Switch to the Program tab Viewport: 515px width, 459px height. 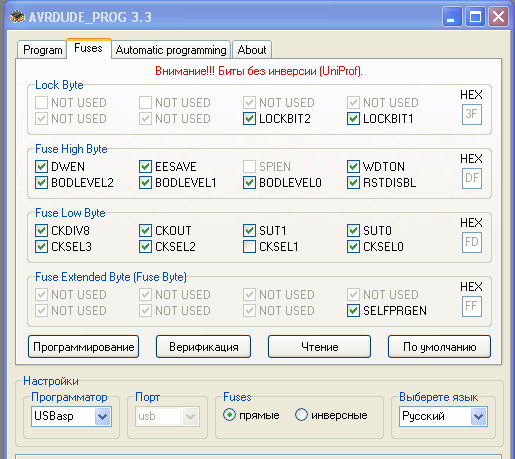pos(42,50)
